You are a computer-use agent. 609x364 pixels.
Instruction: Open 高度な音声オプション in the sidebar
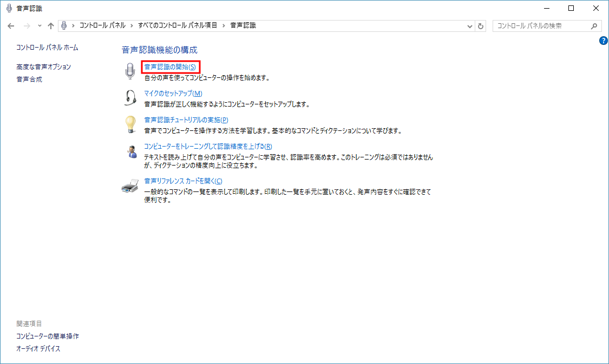click(x=43, y=67)
